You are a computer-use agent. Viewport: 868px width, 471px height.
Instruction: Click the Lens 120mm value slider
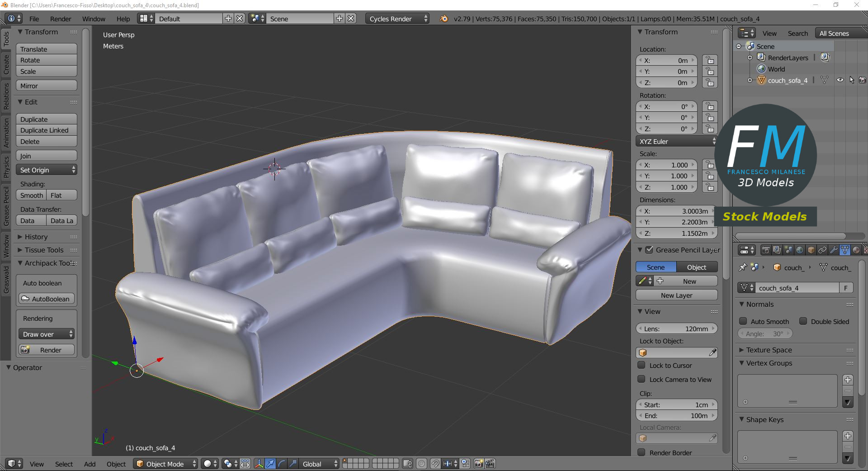(676, 329)
